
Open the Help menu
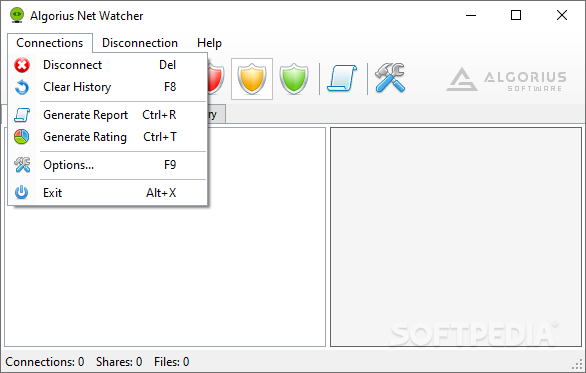click(209, 43)
